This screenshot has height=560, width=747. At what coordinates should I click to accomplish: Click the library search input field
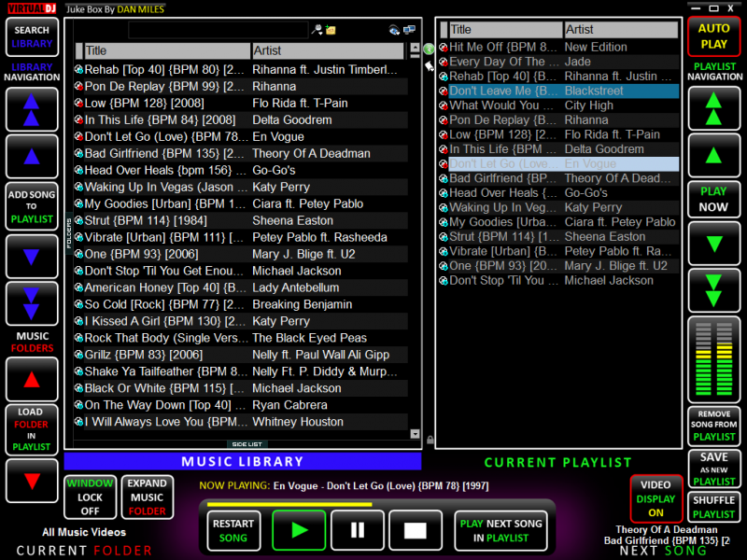pos(218,30)
